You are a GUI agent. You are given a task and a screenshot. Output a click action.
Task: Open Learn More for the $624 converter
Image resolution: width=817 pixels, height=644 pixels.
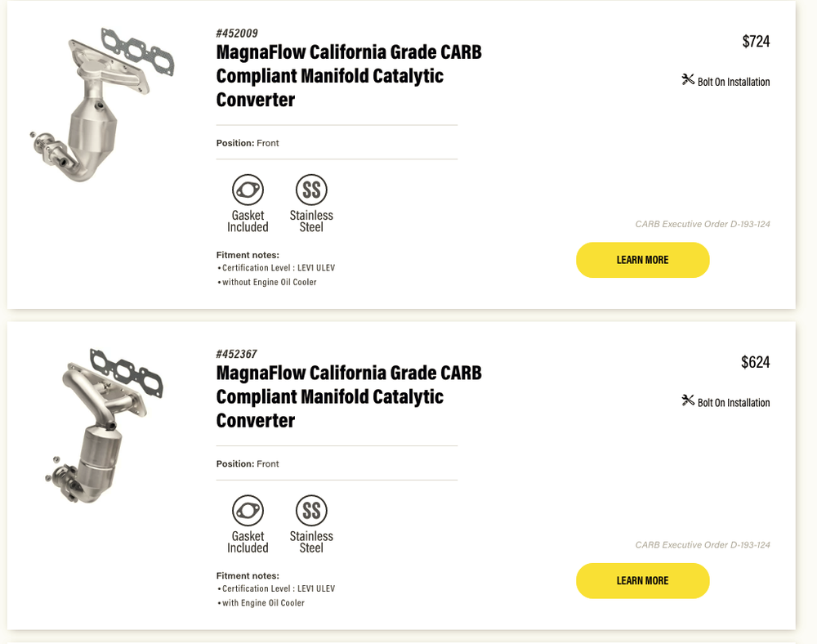pyautogui.click(x=642, y=581)
